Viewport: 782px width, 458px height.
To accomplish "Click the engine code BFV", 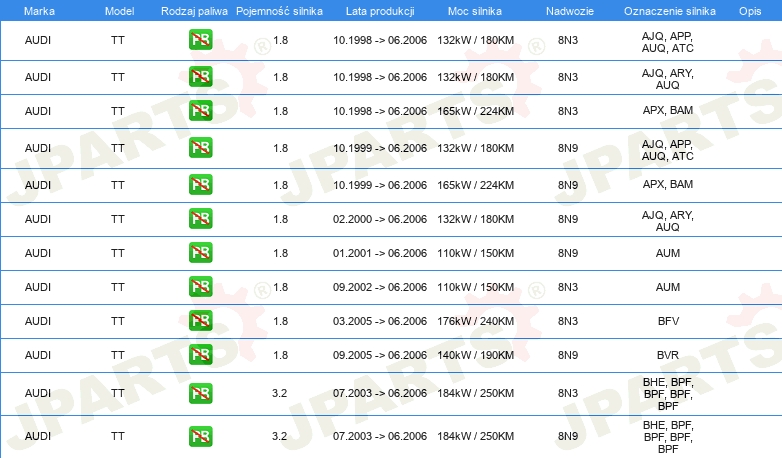I will 668,321.
